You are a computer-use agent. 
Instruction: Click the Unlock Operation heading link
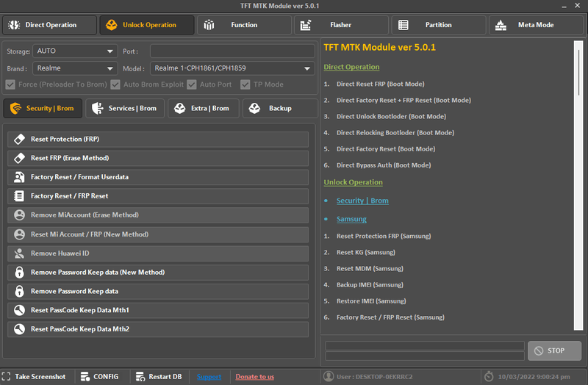pyautogui.click(x=353, y=182)
